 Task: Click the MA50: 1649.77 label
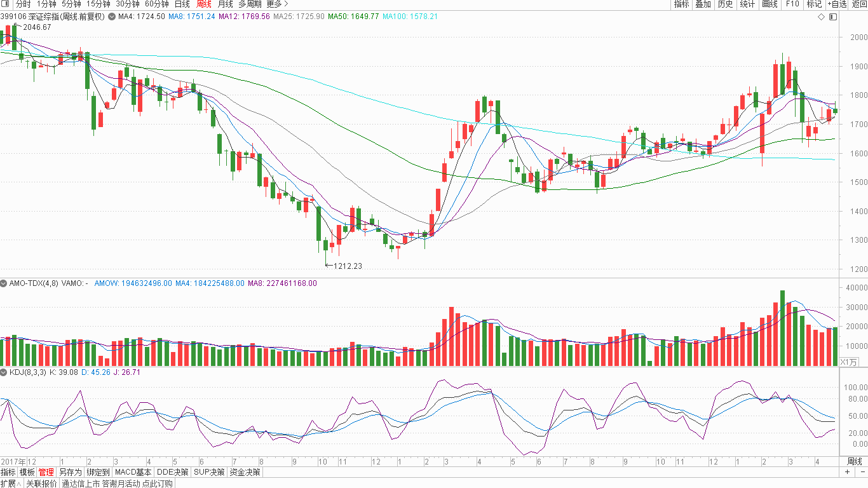(353, 16)
